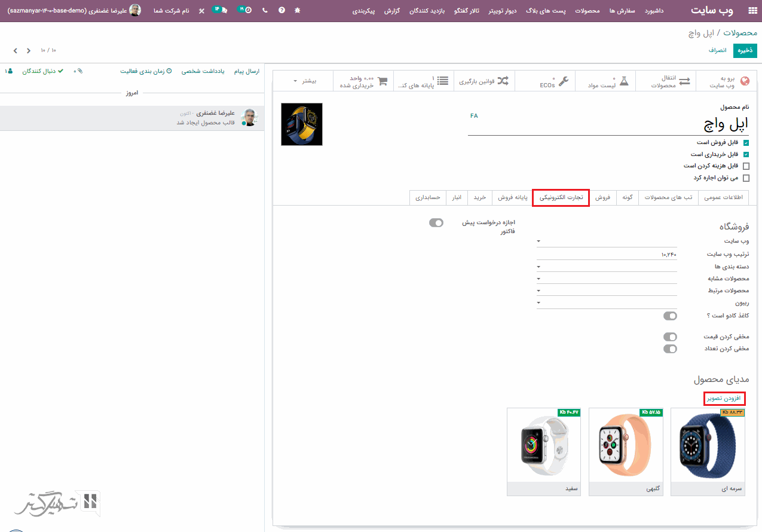Click the phone call icon
Image resolution: width=762 pixels, height=532 pixels.
pyautogui.click(x=265, y=11)
